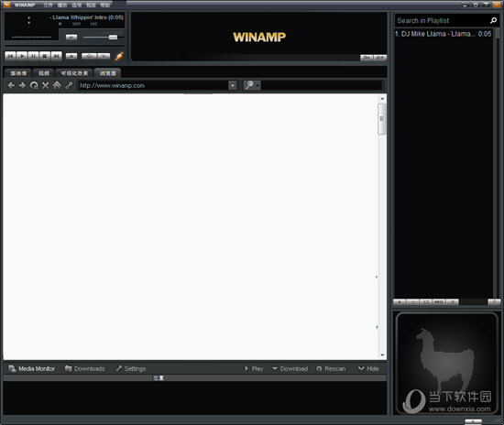The image size is (504, 425).
Task: Click the llama album art thumbnail
Action: coord(447,364)
